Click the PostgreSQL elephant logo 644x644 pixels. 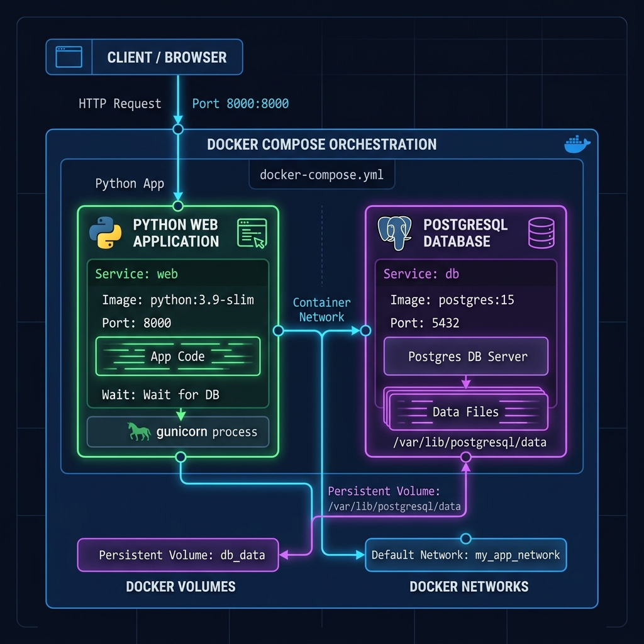click(x=394, y=233)
